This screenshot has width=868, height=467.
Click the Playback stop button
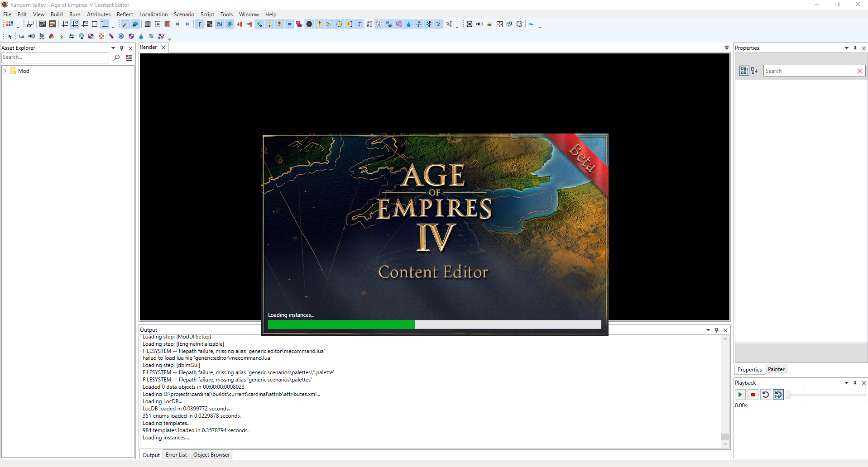(753, 395)
